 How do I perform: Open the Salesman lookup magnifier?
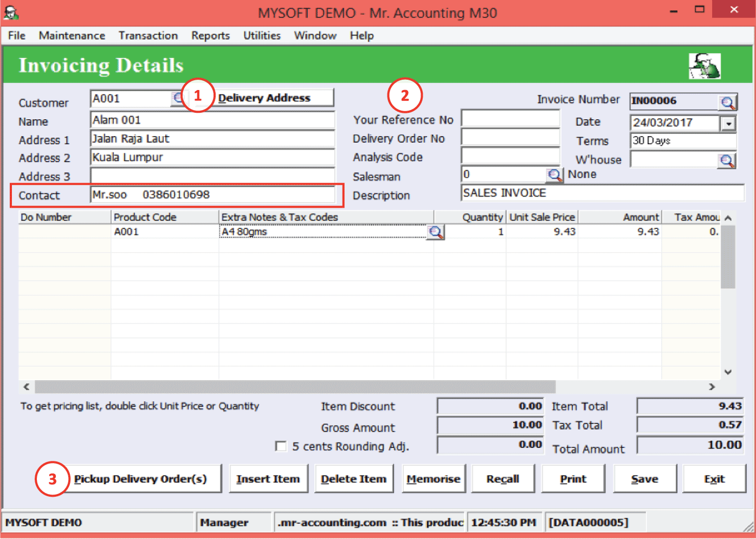(554, 175)
